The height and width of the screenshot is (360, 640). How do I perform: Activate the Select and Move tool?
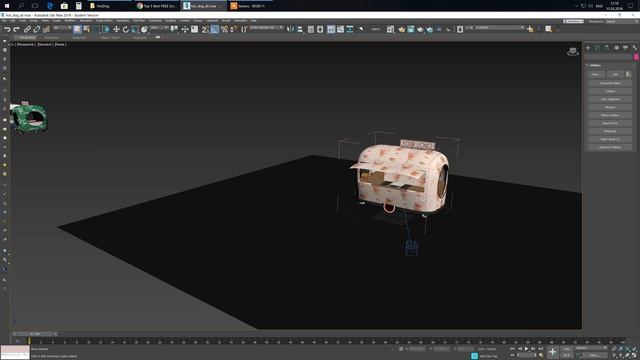pyautogui.click(x=116, y=29)
